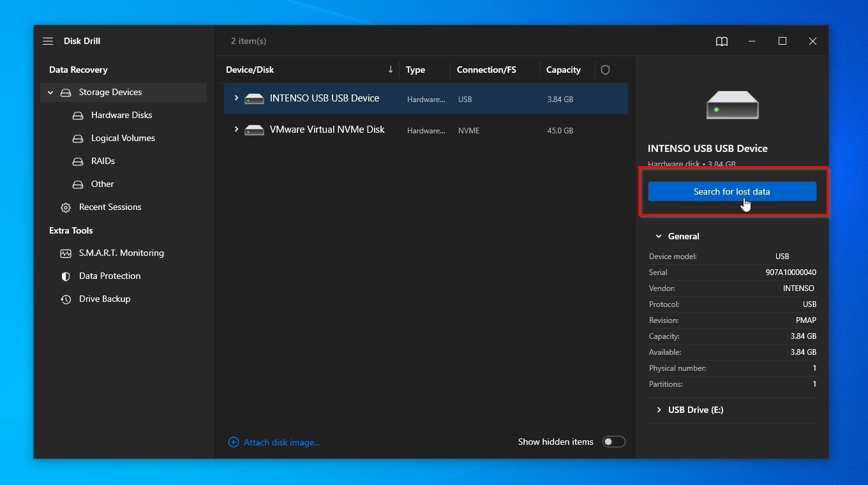
Task: Expand the VMware Virtual NVMe Disk row
Action: click(236, 130)
